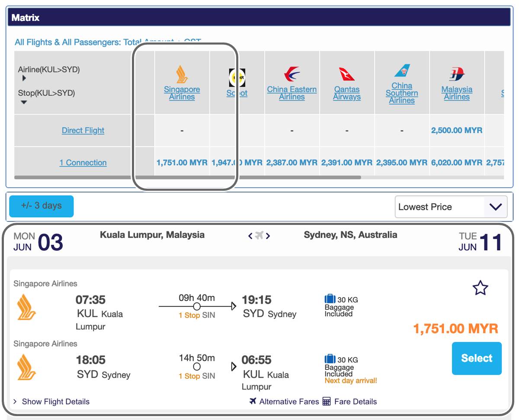Click the 19:15 arrival time
This screenshot has width=519, height=420.
(x=256, y=300)
